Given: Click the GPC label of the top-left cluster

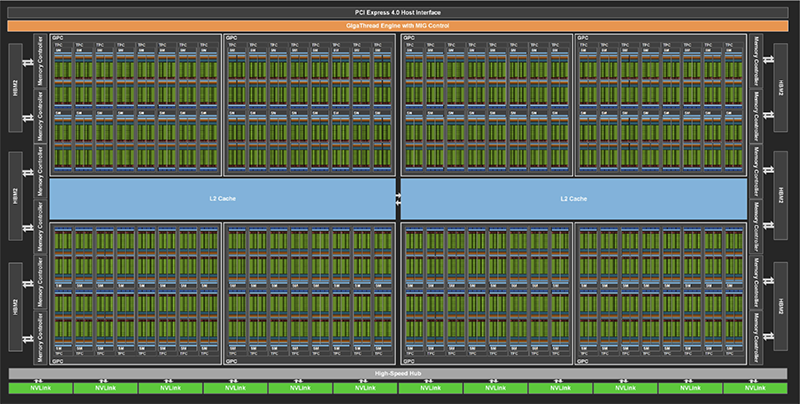Looking at the screenshot, I should pyautogui.click(x=57, y=38).
